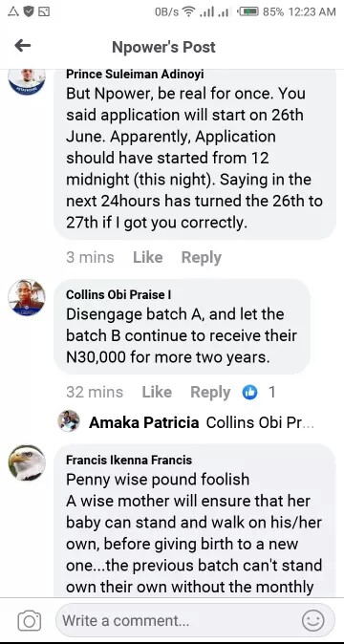Open Prince Suleiman Adinoyi's profile picture
The height and width of the screenshot is (644, 344).
point(27,81)
